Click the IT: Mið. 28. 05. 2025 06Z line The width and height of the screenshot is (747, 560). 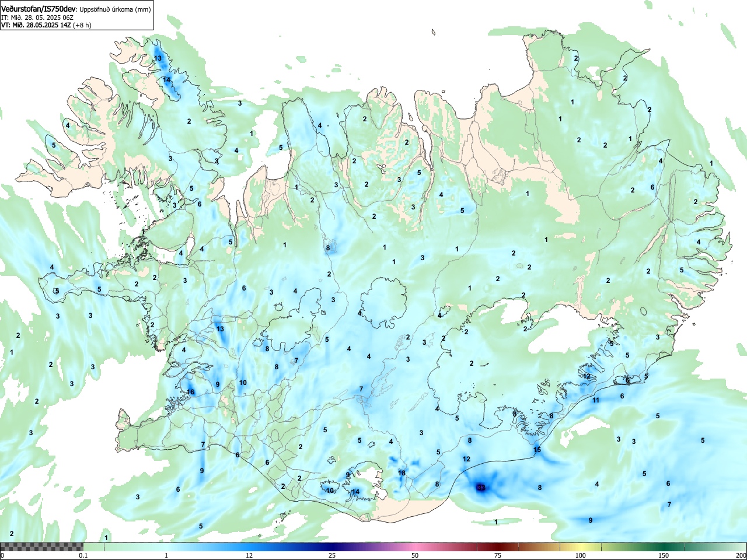tap(37, 17)
